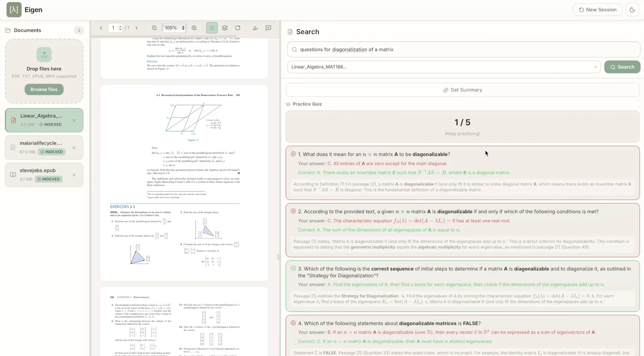
Task: Click the upload icon in drop zone
Action: point(44,54)
